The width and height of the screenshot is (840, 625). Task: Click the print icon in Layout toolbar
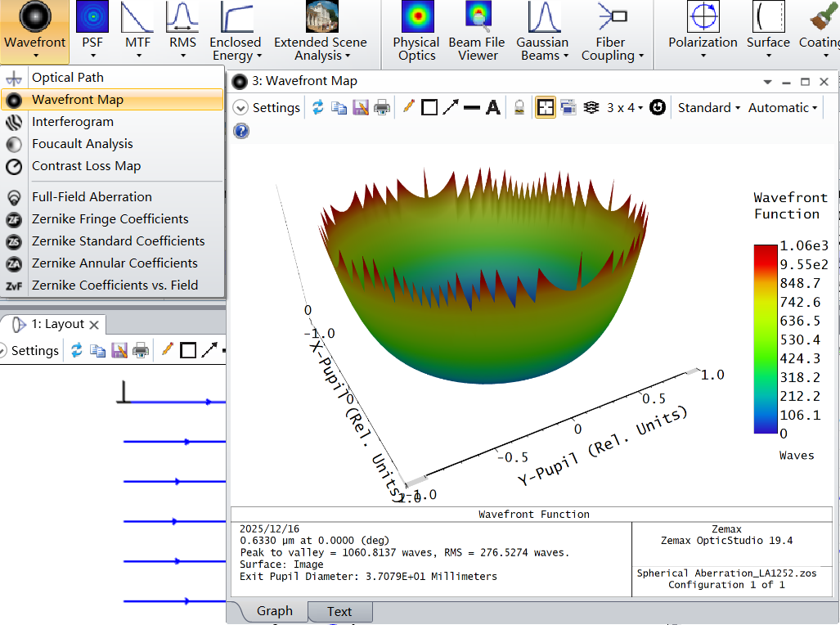(141, 351)
